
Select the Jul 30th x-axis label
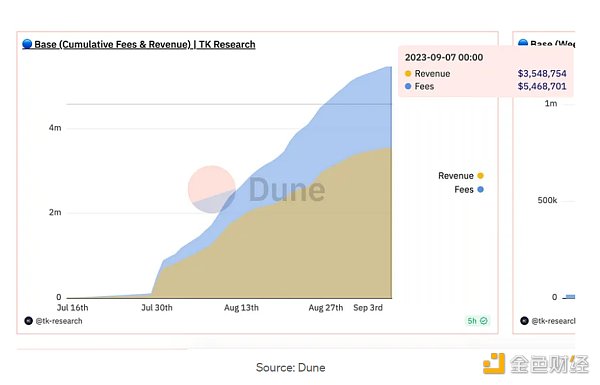pos(157,308)
